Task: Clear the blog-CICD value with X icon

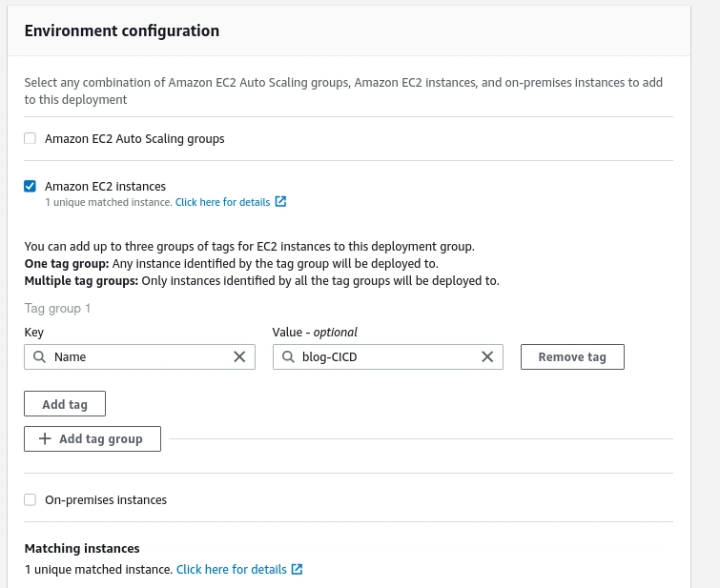Action: (487, 356)
